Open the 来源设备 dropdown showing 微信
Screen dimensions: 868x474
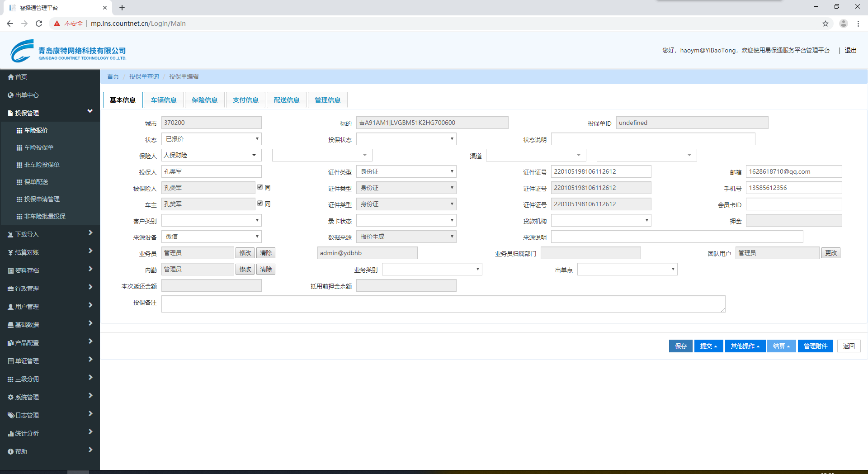[x=211, y=237]
